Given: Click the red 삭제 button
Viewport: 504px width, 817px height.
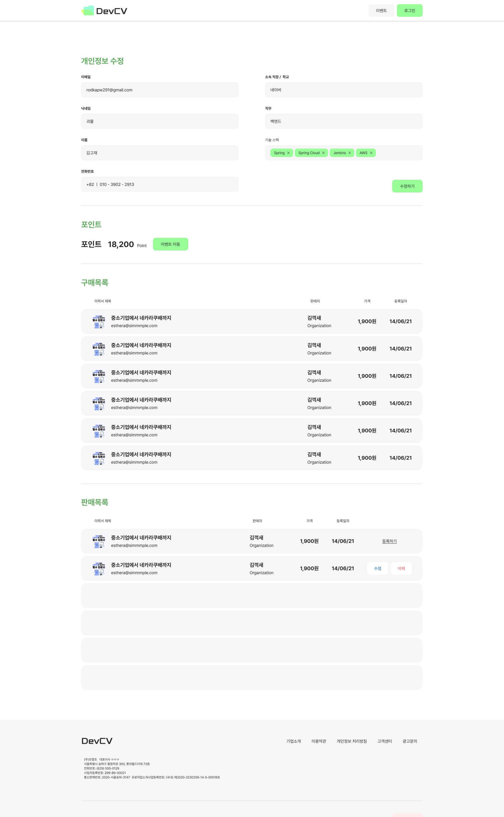Looking at the screenshot, I should [401, 569].
